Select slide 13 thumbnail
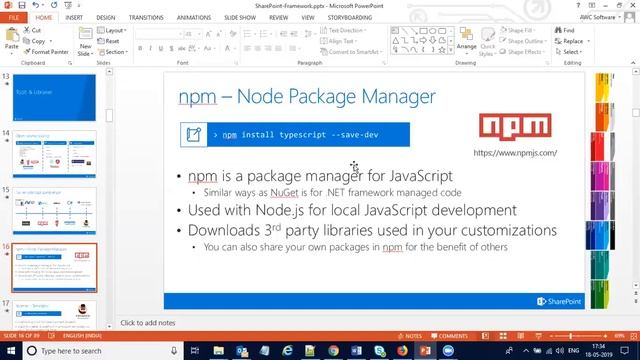 pos(54,98)
